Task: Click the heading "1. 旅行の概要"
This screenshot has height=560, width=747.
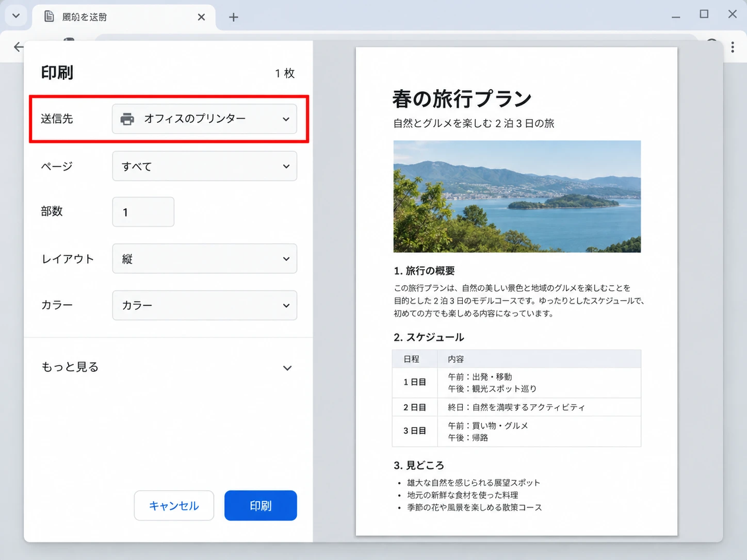Action: tap(424, 271)
